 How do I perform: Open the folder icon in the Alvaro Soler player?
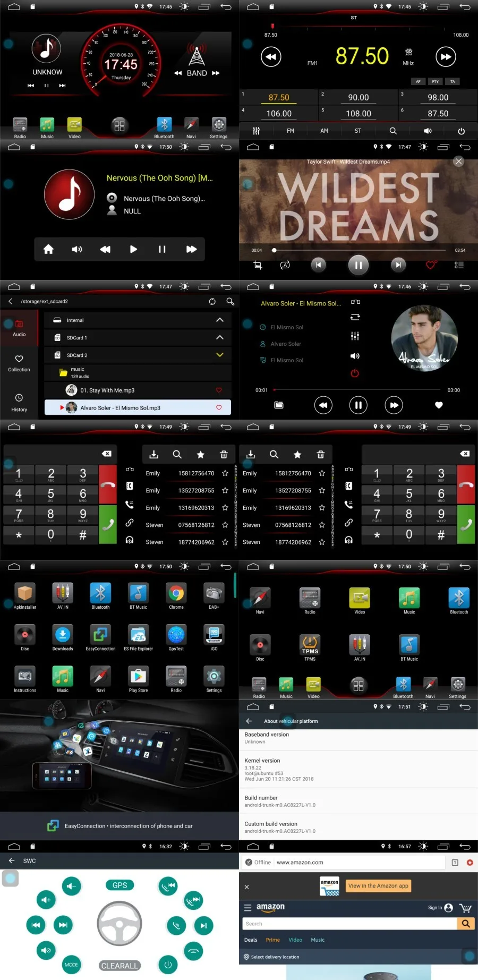[279, 405]
